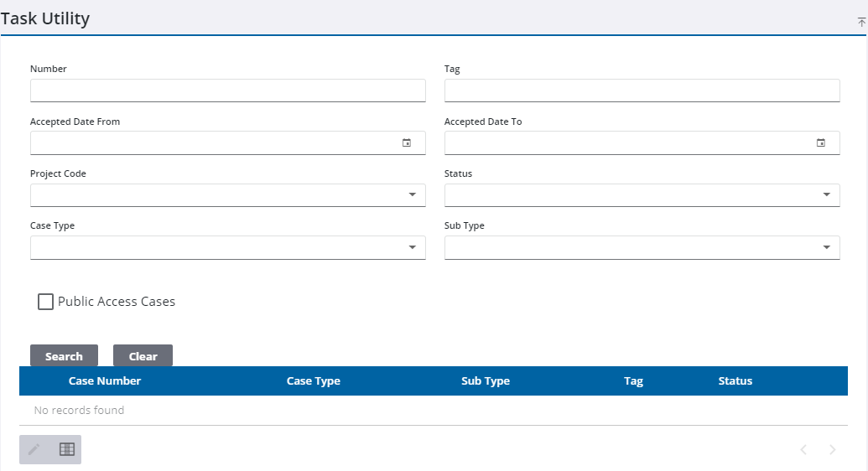
Task: Go to previous page of results
Action: 803,450
